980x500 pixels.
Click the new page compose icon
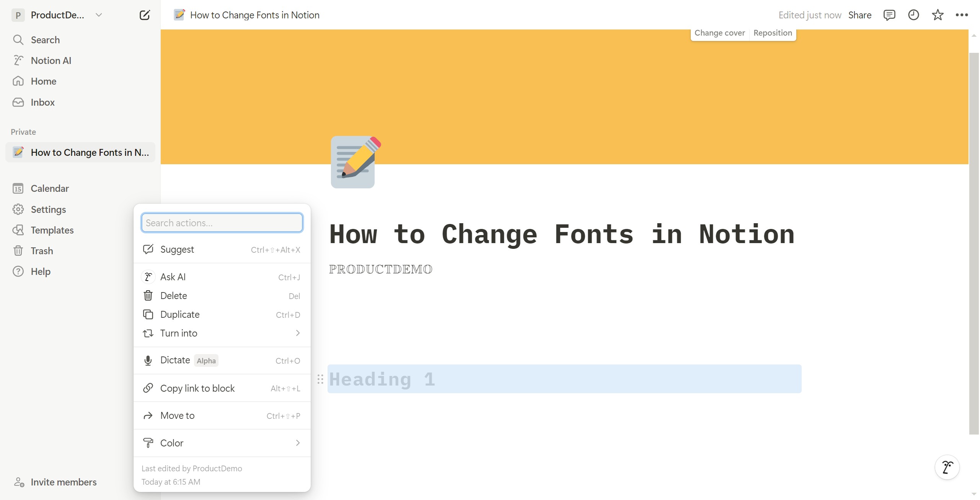(145, 15)
